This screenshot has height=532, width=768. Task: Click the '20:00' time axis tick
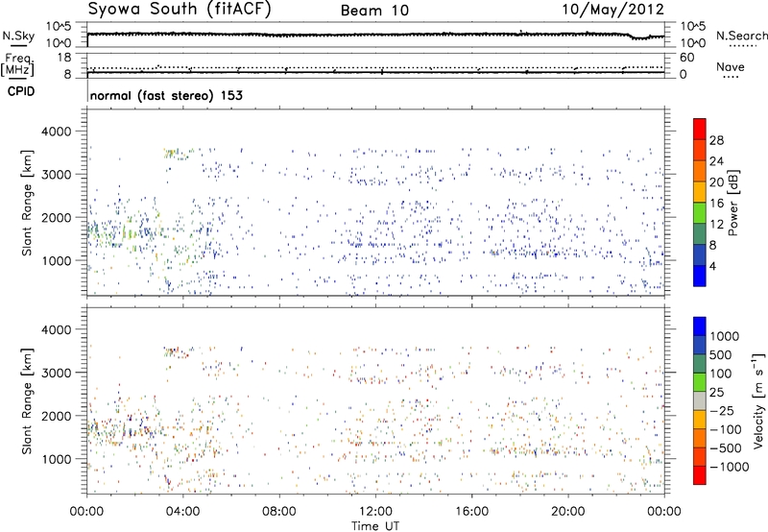568,512
